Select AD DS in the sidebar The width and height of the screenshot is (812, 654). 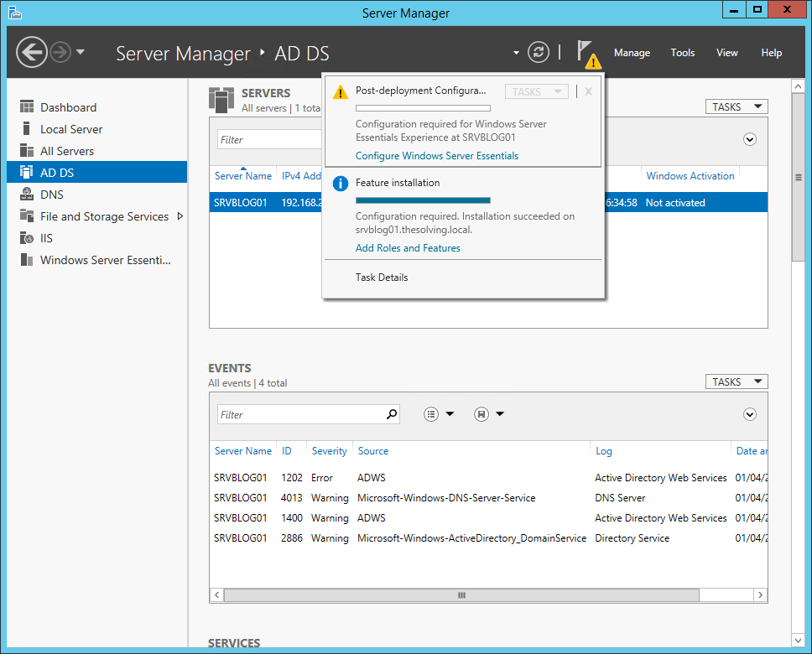tap(96, 173)
